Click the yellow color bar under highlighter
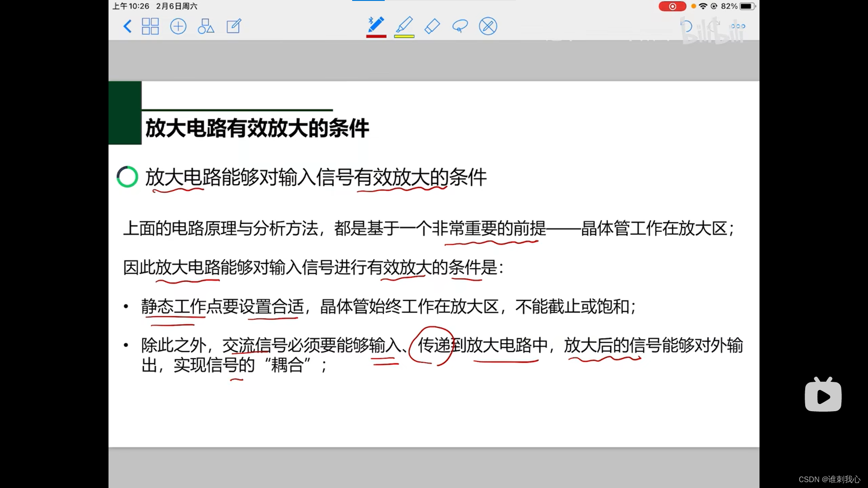The image size is (868, 488). point(404,36)
